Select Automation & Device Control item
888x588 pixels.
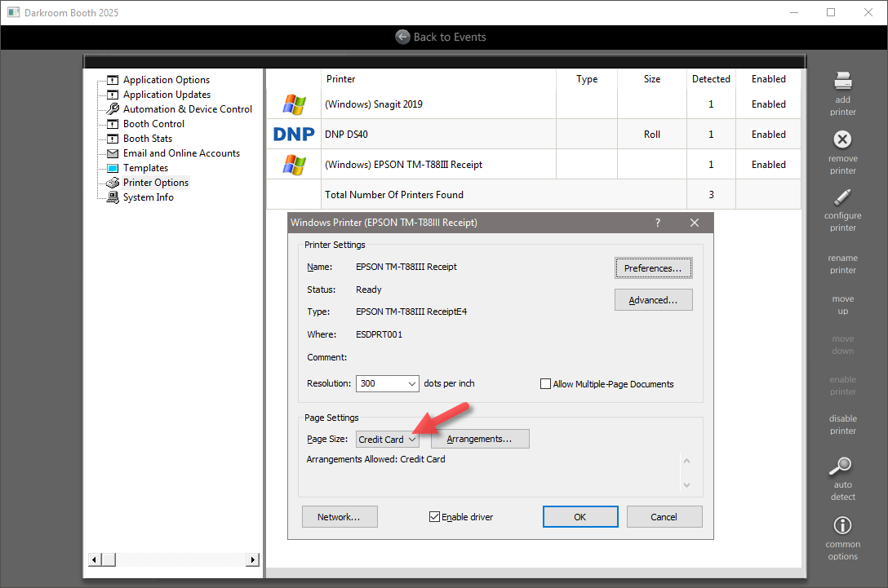pyautogui.click(x=188, y=109)
